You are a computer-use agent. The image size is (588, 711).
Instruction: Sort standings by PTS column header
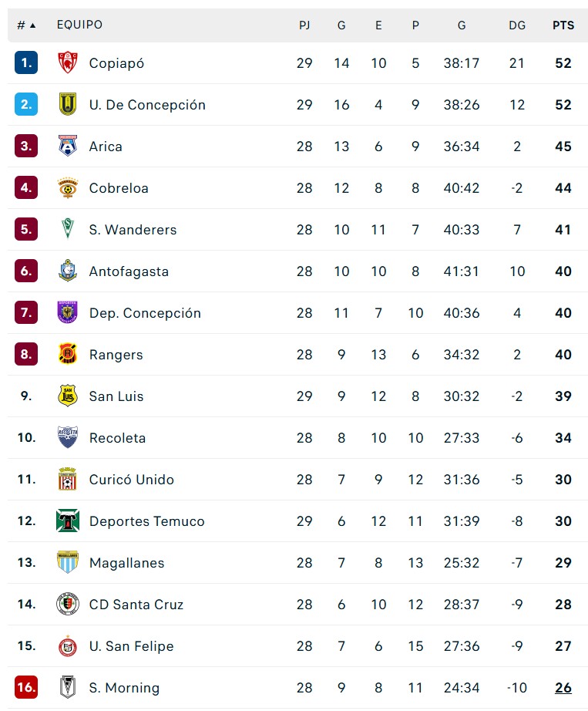pos(563,25)
